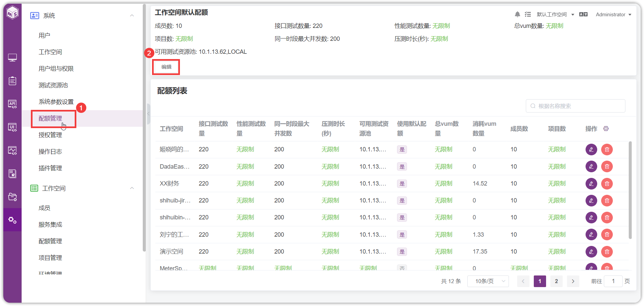Click the MeterSphere logo
644x306 pixels.
13,13
